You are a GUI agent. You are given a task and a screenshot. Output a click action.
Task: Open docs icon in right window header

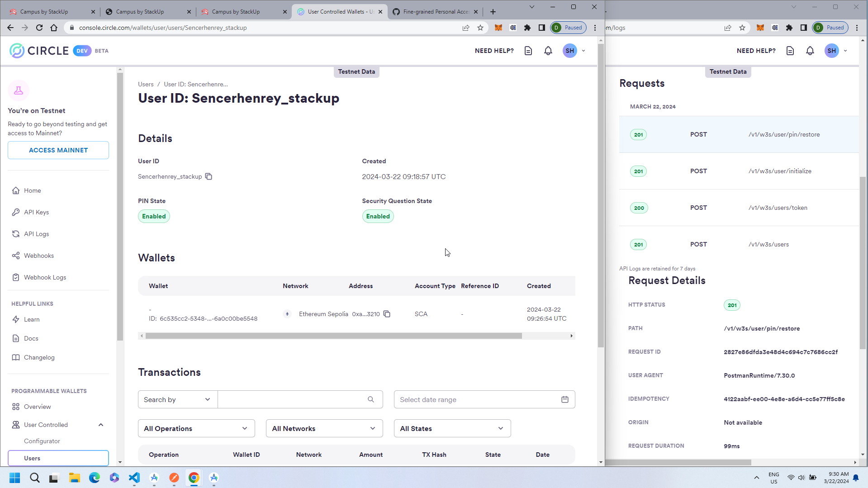pyautogui.click(x=790, y=51)
